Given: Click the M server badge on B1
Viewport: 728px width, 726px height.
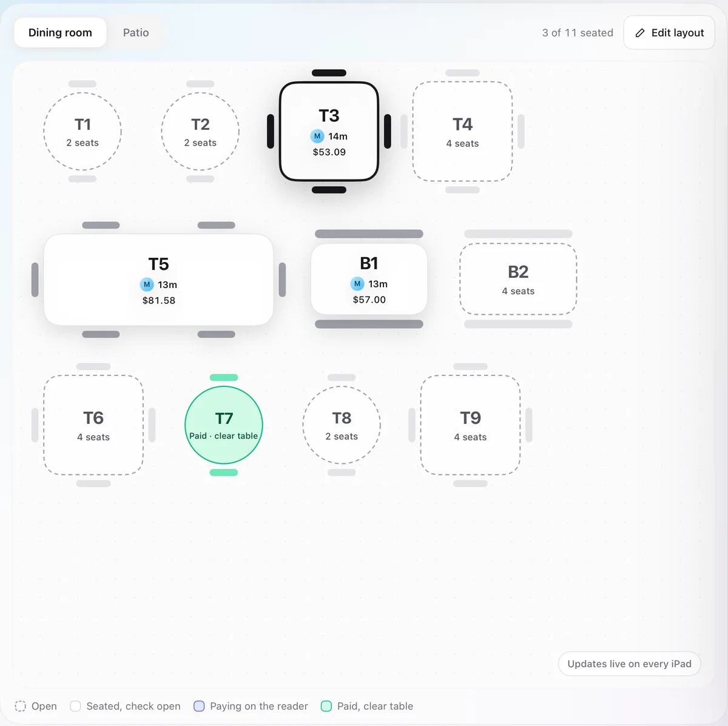Looking at the screenshot, I should point(357,284).
